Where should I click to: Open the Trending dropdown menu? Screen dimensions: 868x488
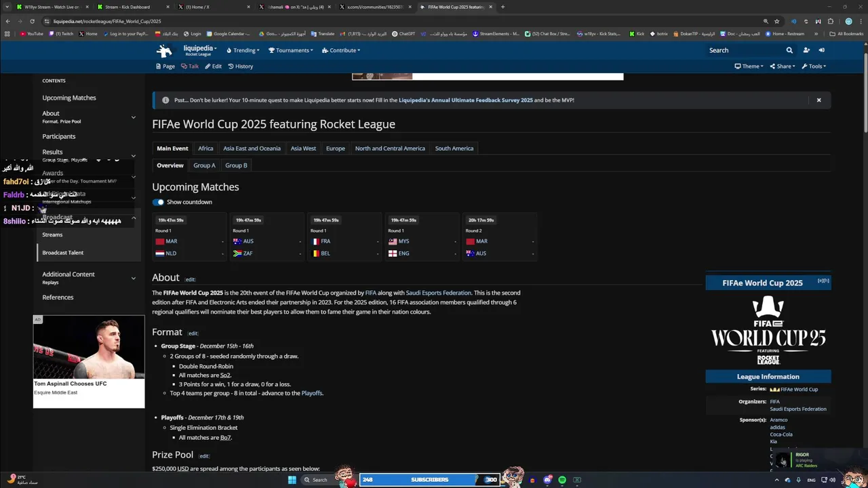pos(243,50)
